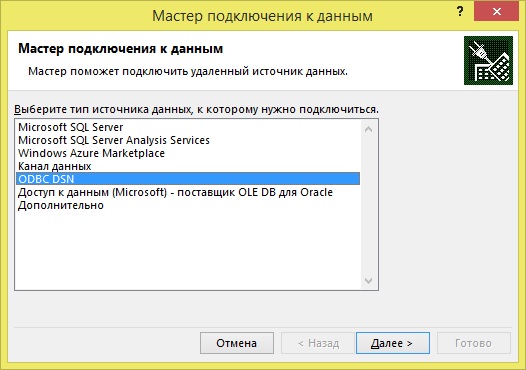Click the green data connection wizard icon
Screen dimensions: 526x370
click(488, 60)
